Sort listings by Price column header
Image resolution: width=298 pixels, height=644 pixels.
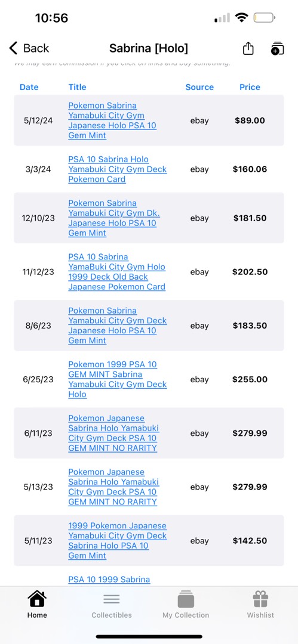pyautogui.click(x=250, y=87)
